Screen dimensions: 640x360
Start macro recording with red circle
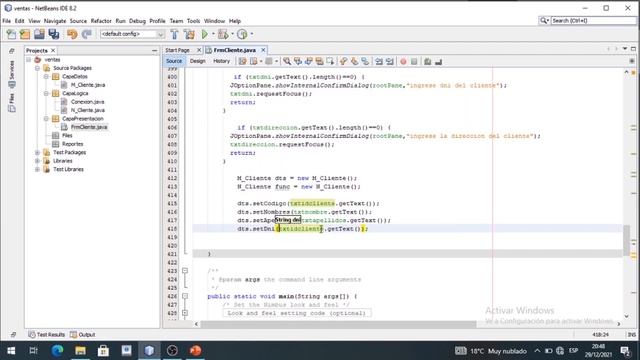403,62
